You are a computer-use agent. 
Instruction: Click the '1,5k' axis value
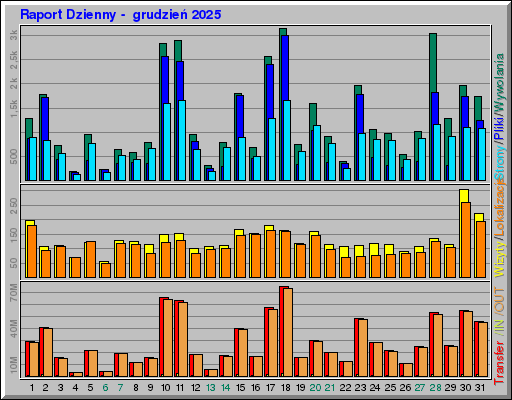click(14, 108)
